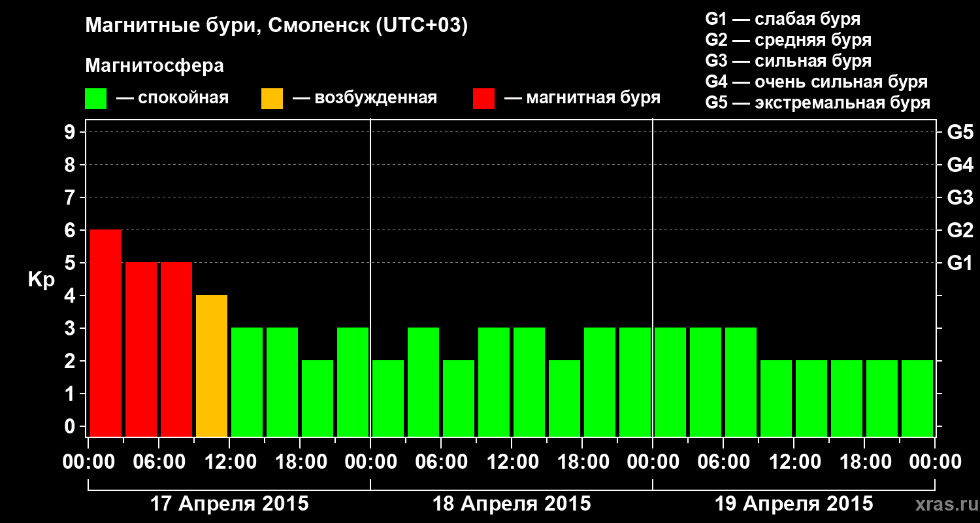Click the 'Магнитосфера' legend heading
Viewport: 980px width, 523px height.
(154, 66)
